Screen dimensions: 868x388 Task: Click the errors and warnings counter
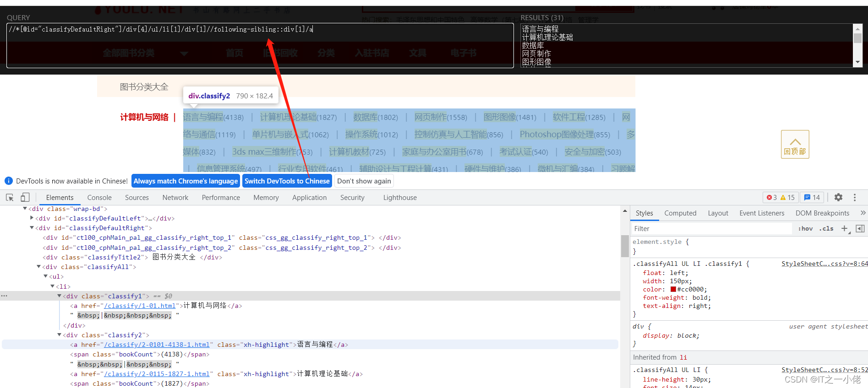coord(781,197)
